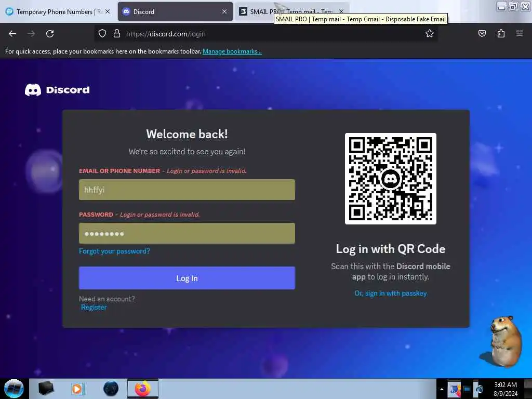Click the QR code image

point(391,179)
